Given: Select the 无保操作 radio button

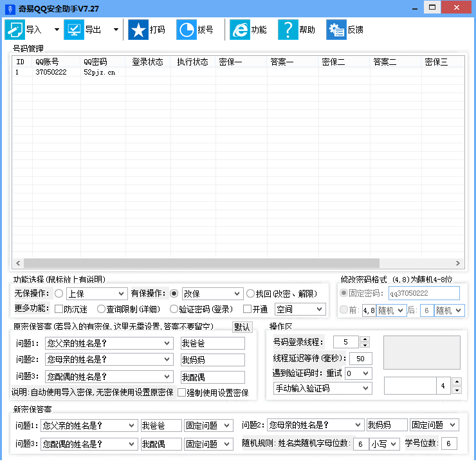Looking at the screenshot, I should coord(59,293).
